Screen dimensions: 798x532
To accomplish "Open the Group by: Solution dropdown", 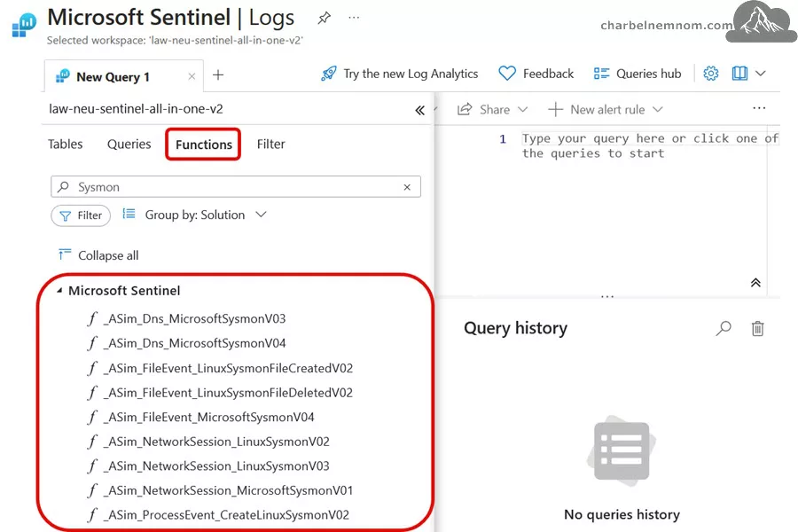I will tap(194, 215).
